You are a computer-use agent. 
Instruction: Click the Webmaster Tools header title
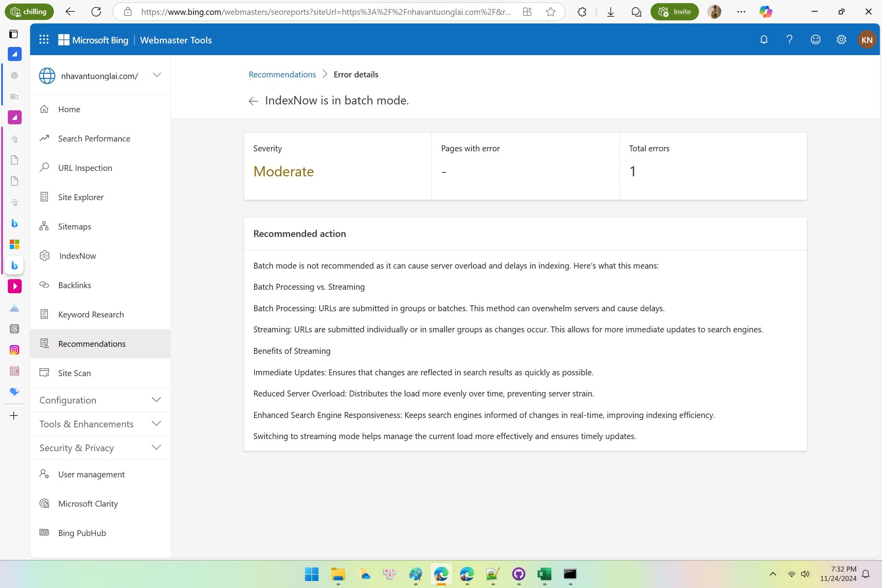[x=176, y=40]
